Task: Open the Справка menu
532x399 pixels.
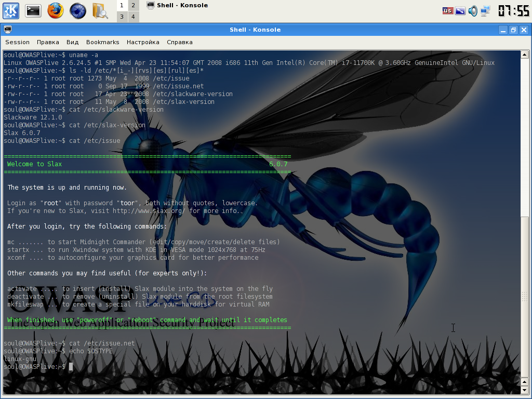Action: (179, 42)
